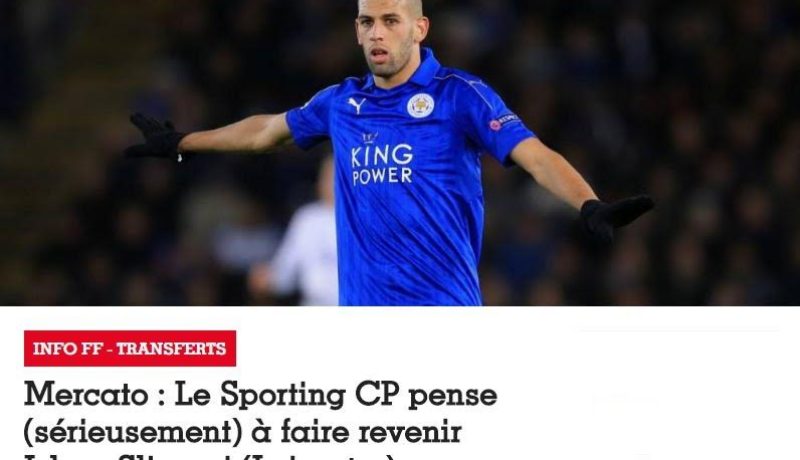This screenshot has width=800, height=460.
Task: Click the King Power sponsor text on jersey
Action: point(382,164)
